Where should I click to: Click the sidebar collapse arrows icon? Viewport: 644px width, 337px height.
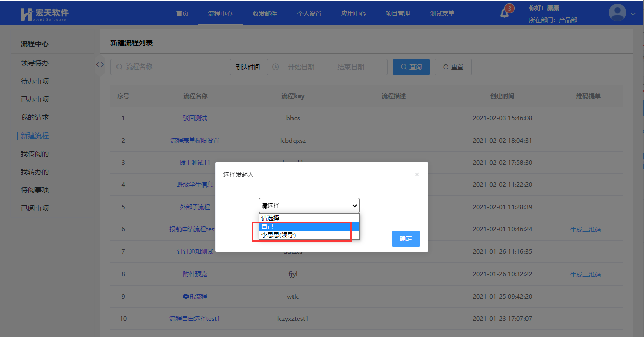click(x=100, y=64)
